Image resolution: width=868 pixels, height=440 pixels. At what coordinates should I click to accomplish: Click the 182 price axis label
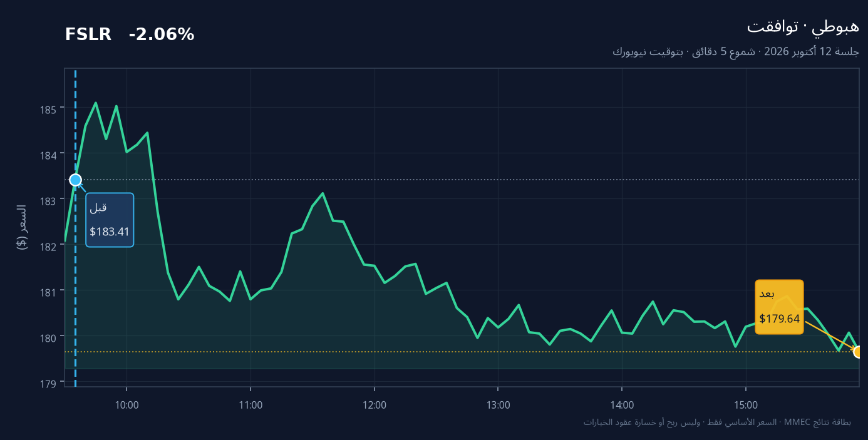(49, 246)
